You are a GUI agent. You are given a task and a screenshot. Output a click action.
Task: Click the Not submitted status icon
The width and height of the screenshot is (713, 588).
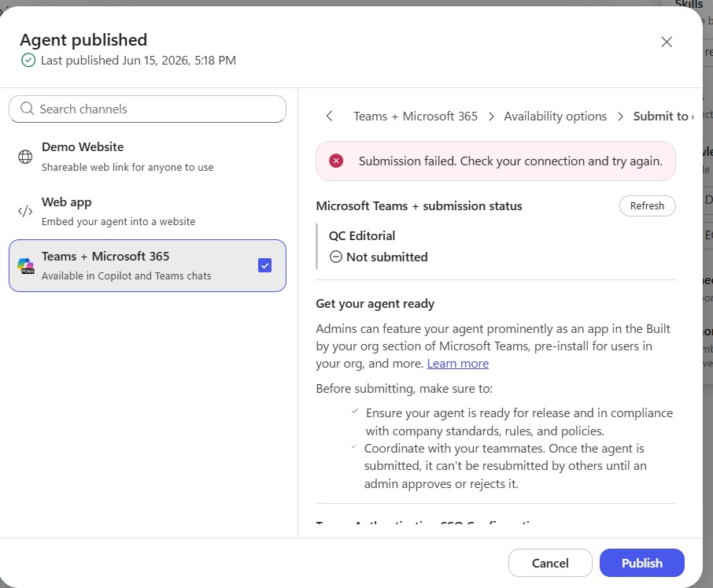[335, 257]
